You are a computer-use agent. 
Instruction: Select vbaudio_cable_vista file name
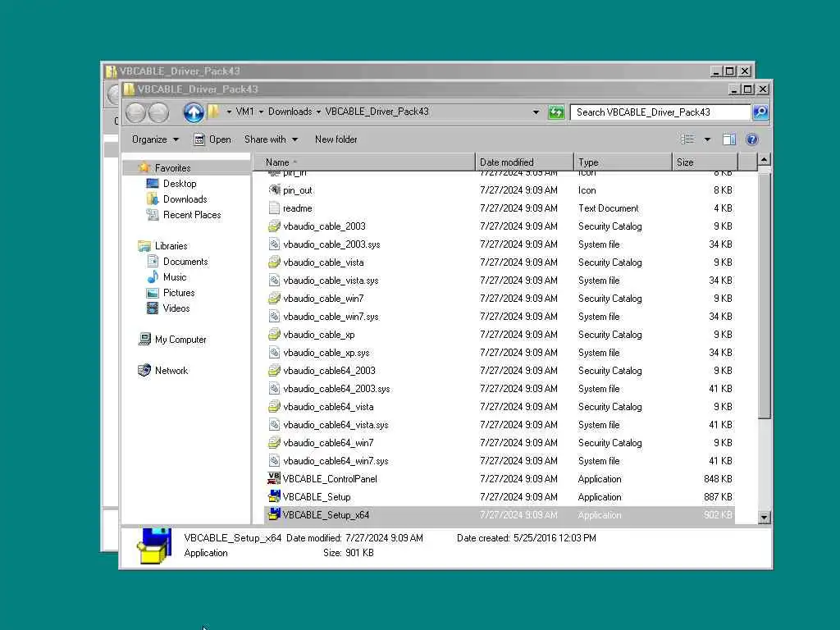323,262
